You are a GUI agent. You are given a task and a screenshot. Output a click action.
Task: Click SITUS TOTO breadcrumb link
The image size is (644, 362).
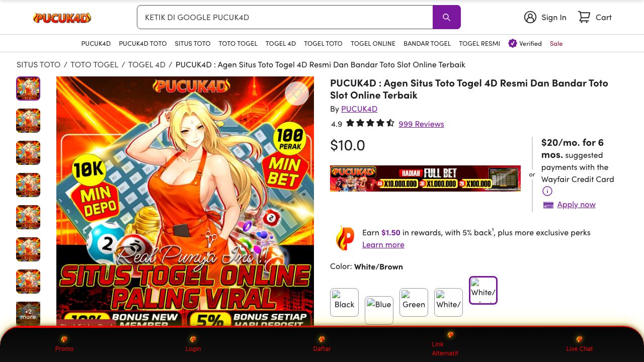pyautogui.click(x=38, y=64)
